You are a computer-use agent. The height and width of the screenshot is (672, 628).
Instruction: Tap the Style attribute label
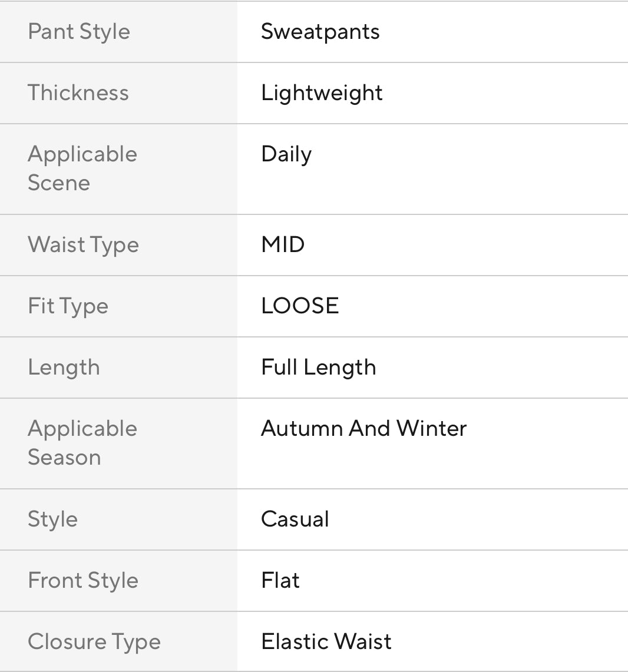click(x=52, y=519)
